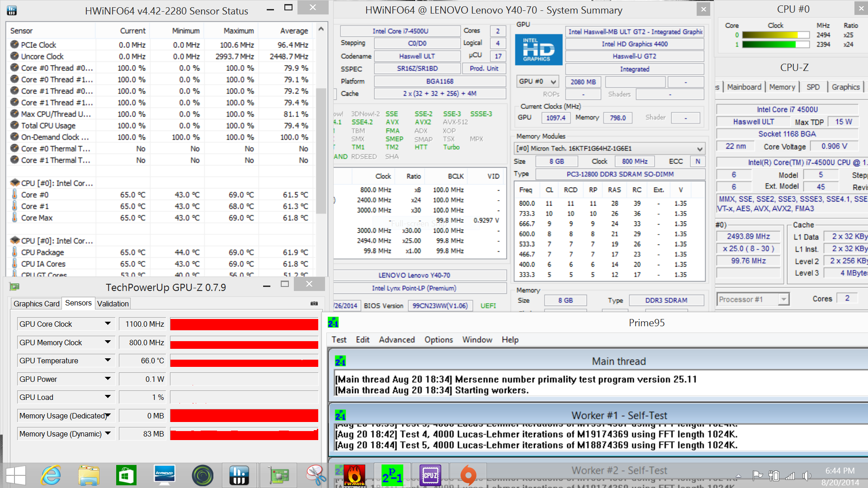Select the Sensors tab in GPU-Z
Image resolution: width=868 pixels, height=488 pixels.
78,303
